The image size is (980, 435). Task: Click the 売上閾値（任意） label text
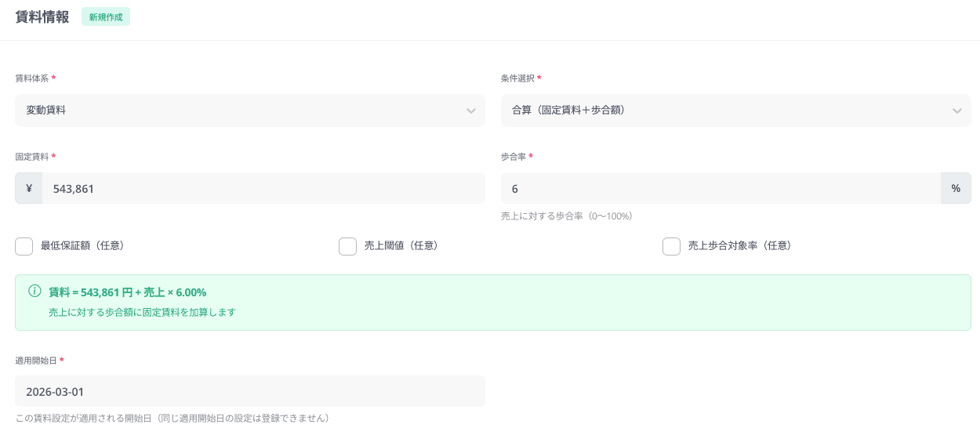[401, 246]
